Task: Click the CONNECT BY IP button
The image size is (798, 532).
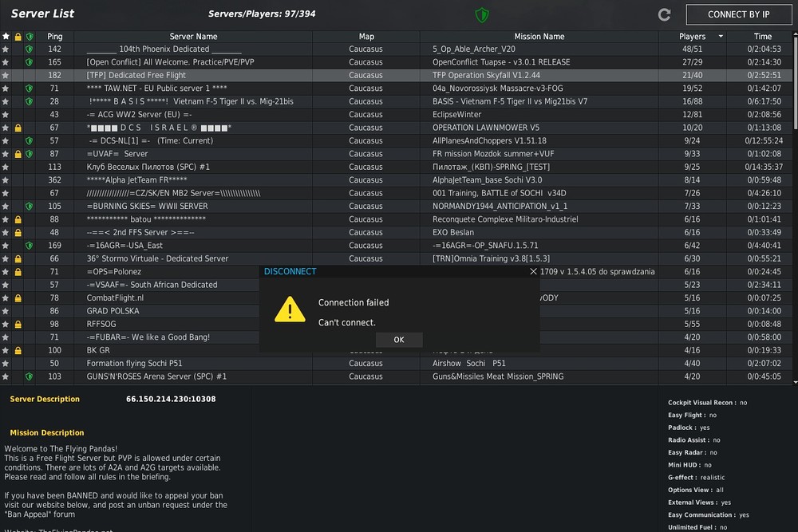Action: 738,14
